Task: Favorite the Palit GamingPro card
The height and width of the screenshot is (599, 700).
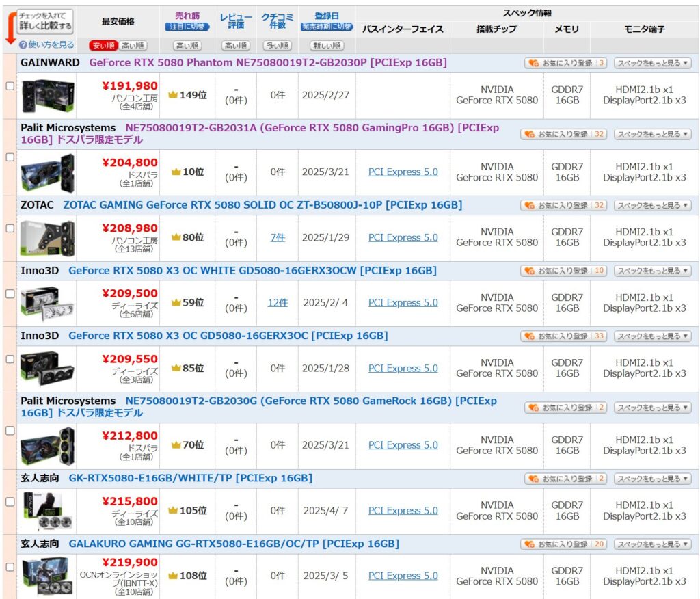Action: [563, 134]
